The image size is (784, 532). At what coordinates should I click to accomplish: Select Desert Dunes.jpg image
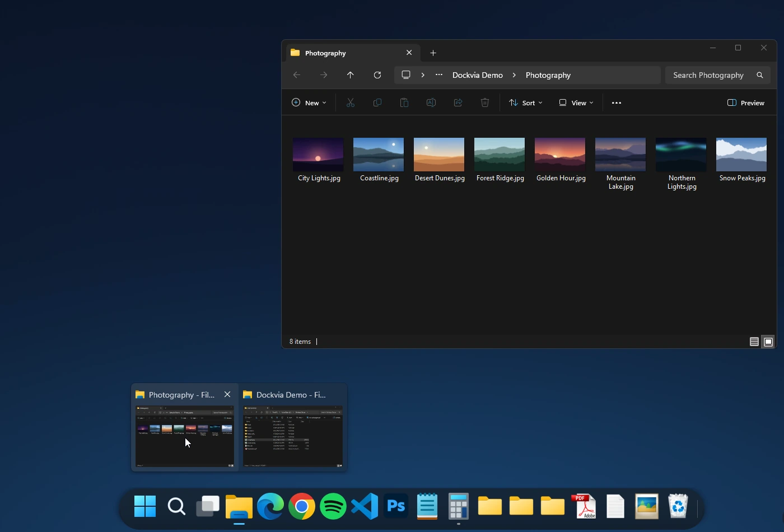click(439, 155)
